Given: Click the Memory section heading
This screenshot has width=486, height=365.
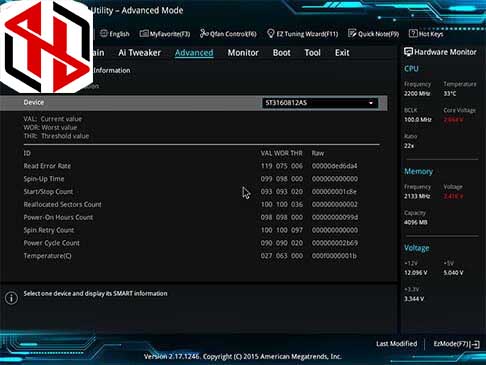Looking at the screenshot, I should coord(418,172).
